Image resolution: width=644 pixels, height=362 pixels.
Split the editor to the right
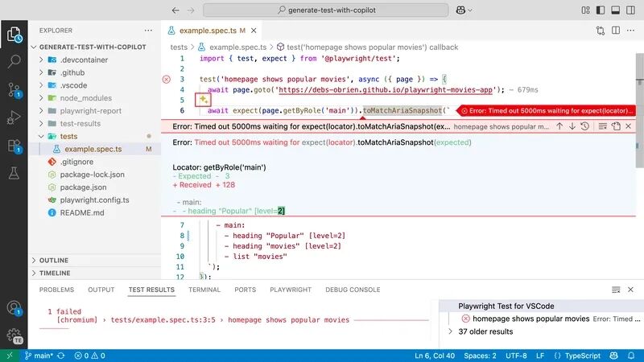[x=616, y=31]
